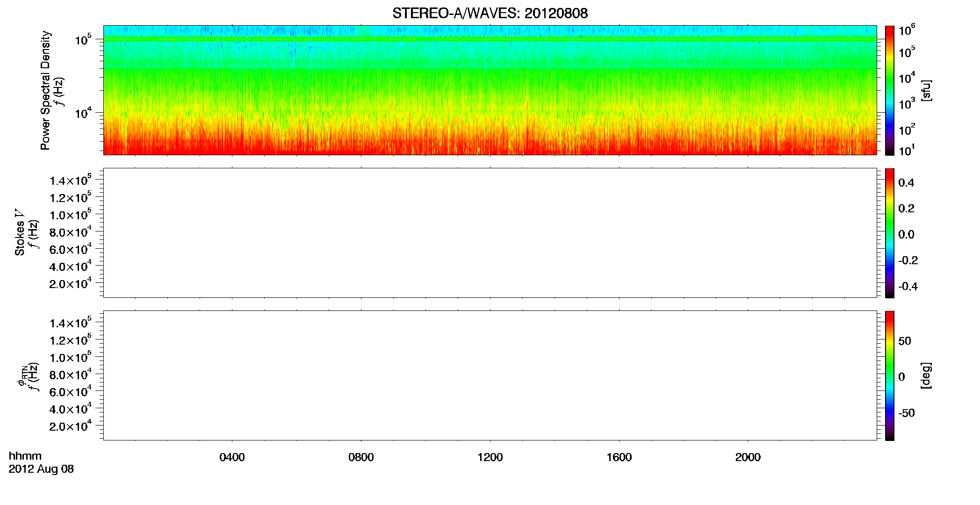This screenshot has height=505, width=980.
Task: Click the Stokes V colorbar
Action: tap(889, 233)
